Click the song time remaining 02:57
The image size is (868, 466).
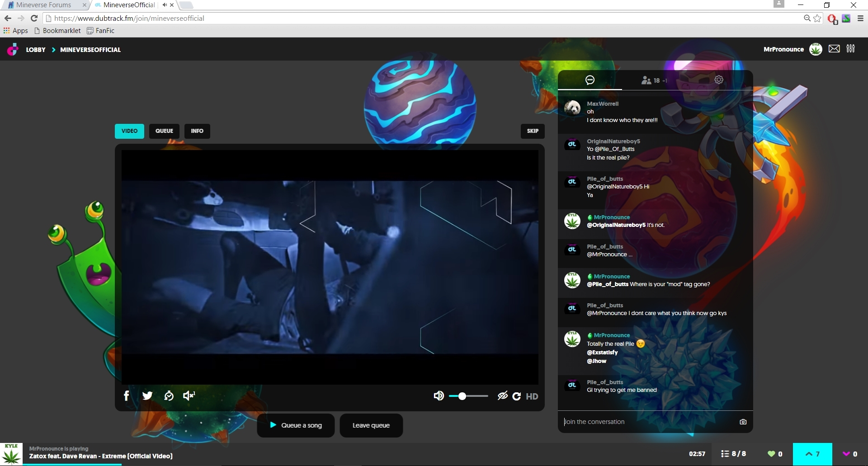697,454
